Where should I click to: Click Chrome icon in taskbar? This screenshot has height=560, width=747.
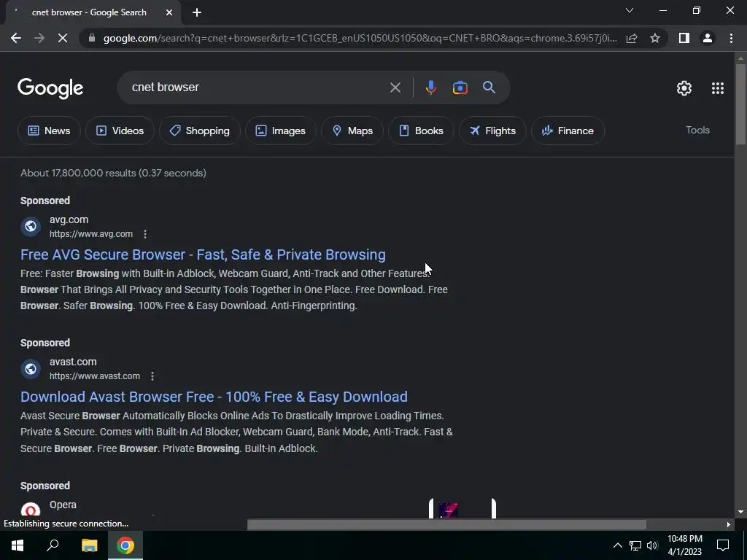(125, 545)
